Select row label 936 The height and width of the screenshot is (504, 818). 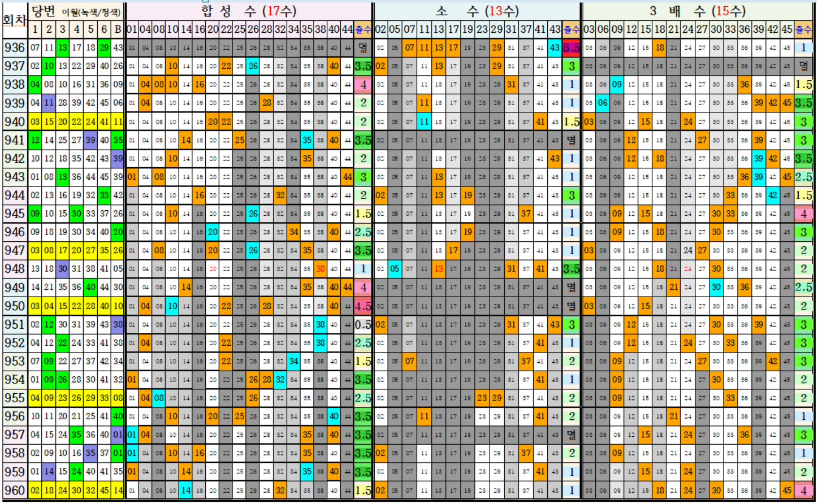coord(14,48)
